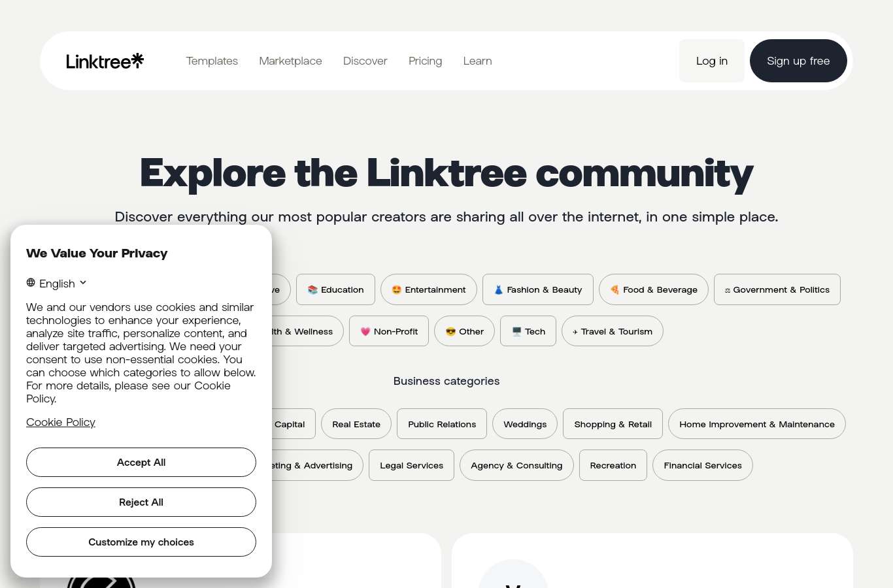This screenshot has height=588, width=893.
Task: Choose the Non-Profit category
Action: (x=389, y=331)
